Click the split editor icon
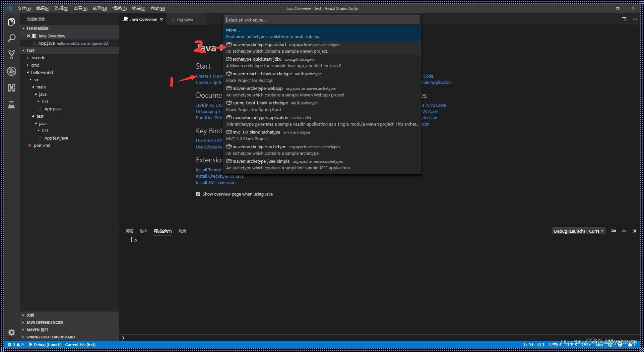Viewport: 644px width, 352px height. pyautogui.click(x=624, y=19)
